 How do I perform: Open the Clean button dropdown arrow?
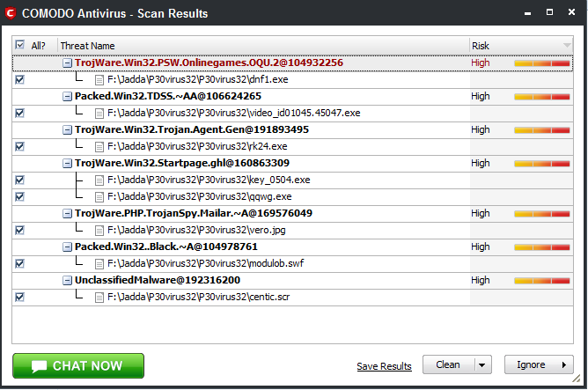(482, 364)
